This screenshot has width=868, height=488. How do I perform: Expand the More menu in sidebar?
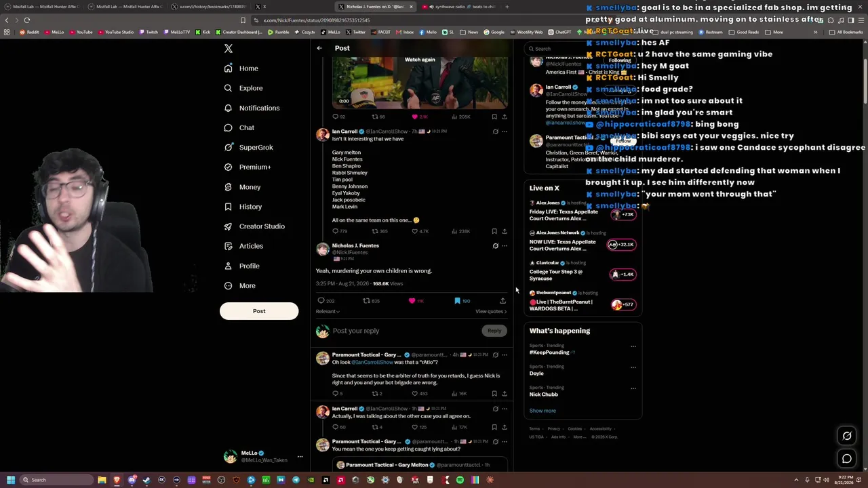click(x=240, y=286)
